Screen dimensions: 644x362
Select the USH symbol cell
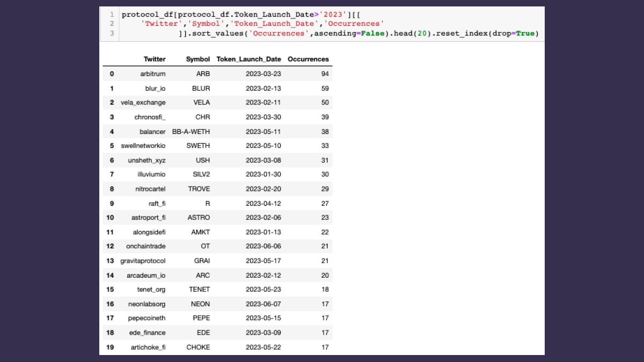[203, 160]
